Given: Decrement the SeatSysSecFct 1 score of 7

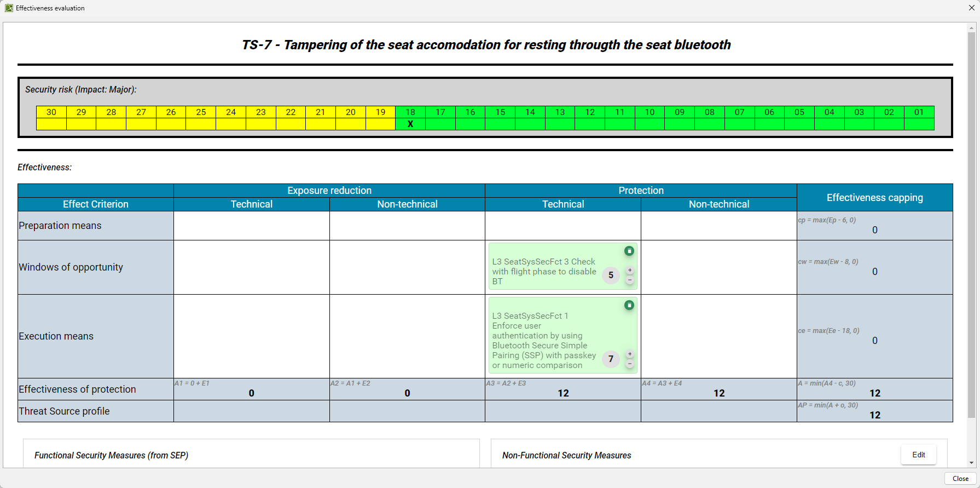Looking at the screenshot, I should click(630, 364).
